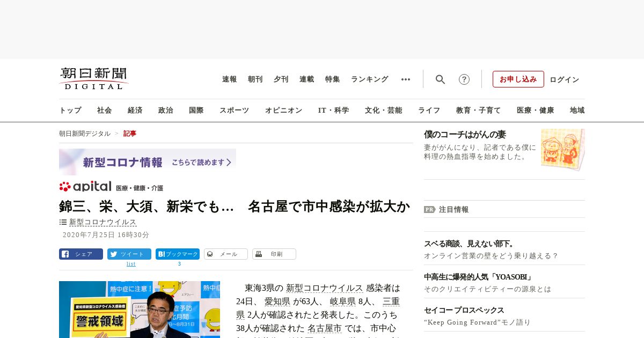Print the article with 印刷 button
Image resolution: width=644 pixels, height=338 pixels.
274,254
